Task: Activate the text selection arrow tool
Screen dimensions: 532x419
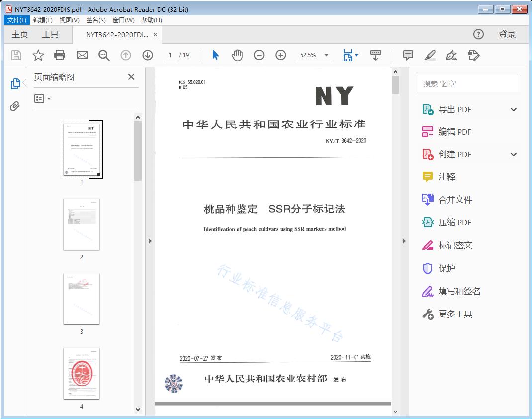Action: tap(216, 55)
